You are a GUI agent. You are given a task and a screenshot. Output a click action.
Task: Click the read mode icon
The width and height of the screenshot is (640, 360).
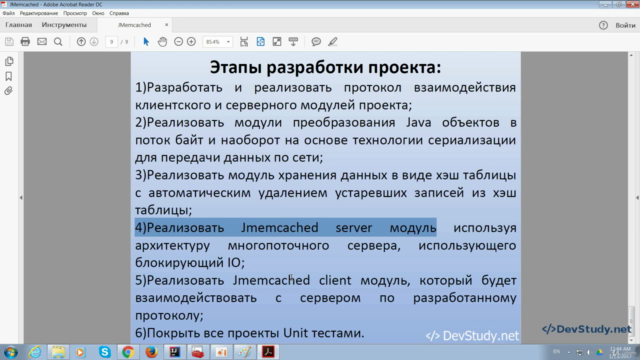293,42
